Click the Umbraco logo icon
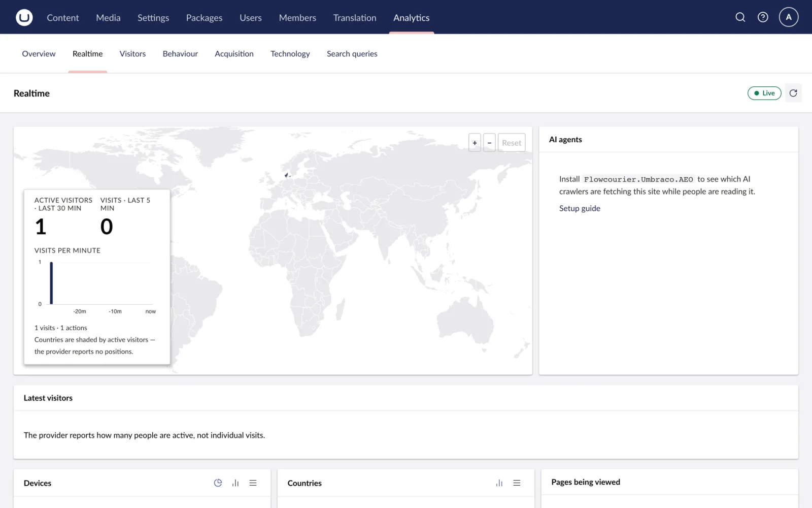The image size is (812, 508). pos(24,17)
